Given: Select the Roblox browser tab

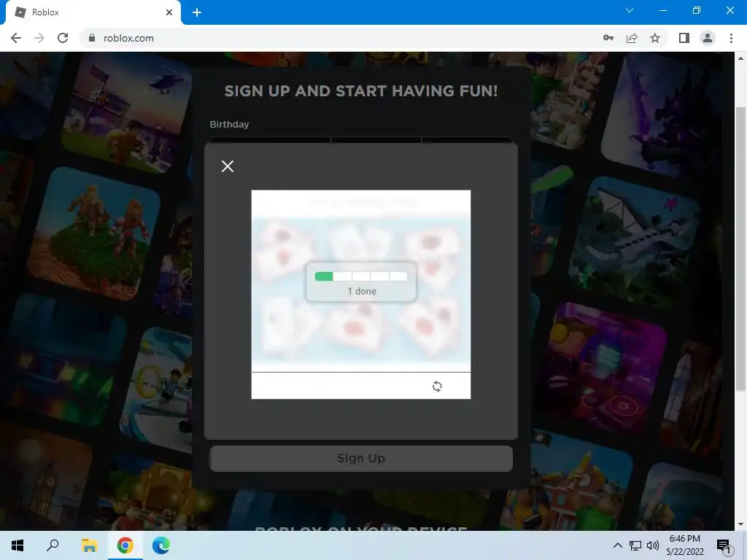Looking at the screenshot, I should (93, 12).
